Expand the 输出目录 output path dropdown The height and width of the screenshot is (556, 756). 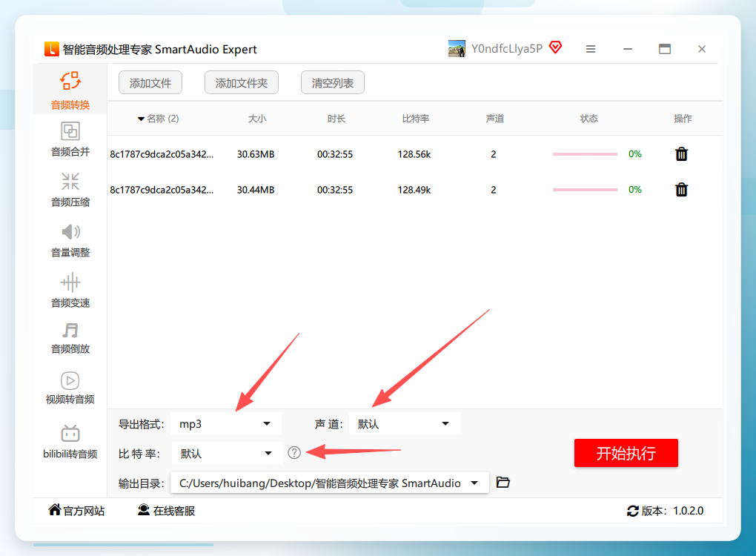(330, 483)
